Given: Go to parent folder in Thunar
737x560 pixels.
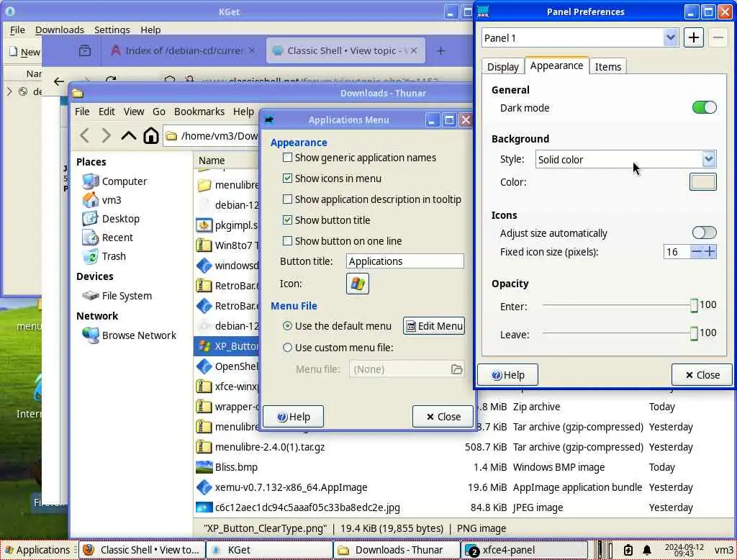Looking at the screenshot, I should pyautogui.click(x=128, y=136).
